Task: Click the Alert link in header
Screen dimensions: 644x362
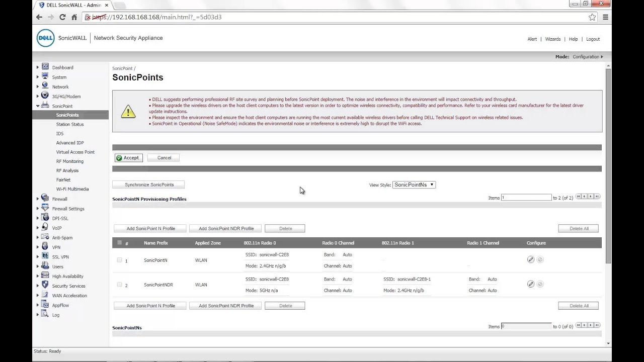Action: click(x=532, y=39)
